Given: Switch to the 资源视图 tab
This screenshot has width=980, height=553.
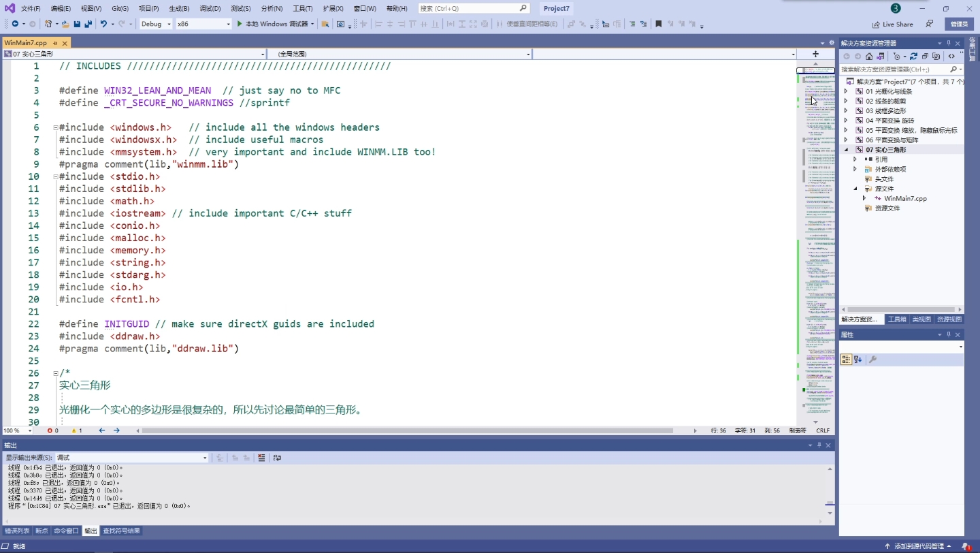Looking at the screenshot, I should pyautogui.click(x=949, y=319).
